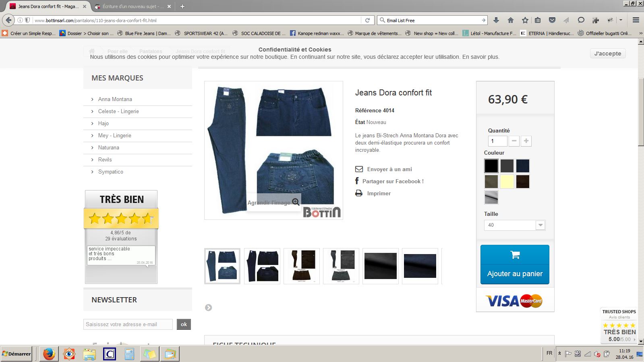Open volume icon in system tray
This screenshot has height=362, width=644.
(x=597, y=354)
